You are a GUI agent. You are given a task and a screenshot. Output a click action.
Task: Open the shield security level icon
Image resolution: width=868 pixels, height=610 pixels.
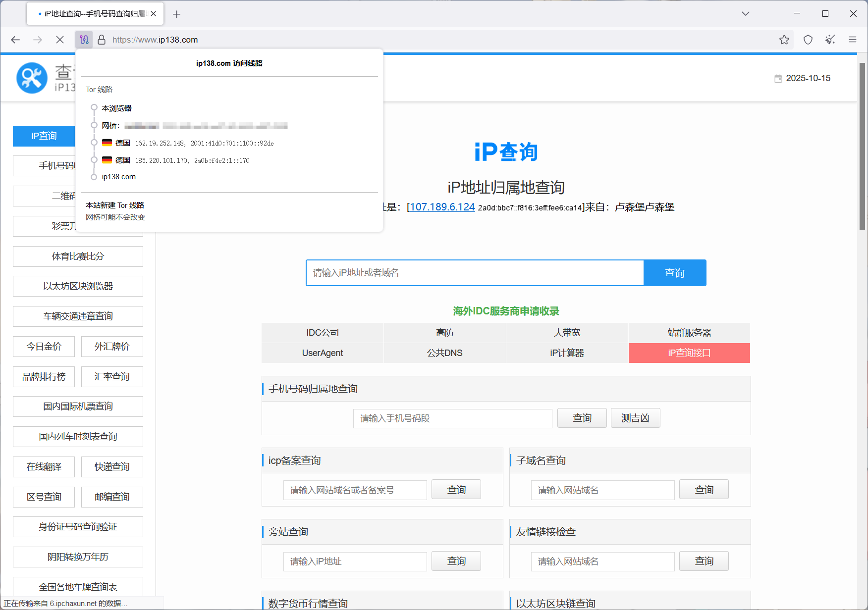(x=808, y=40)
